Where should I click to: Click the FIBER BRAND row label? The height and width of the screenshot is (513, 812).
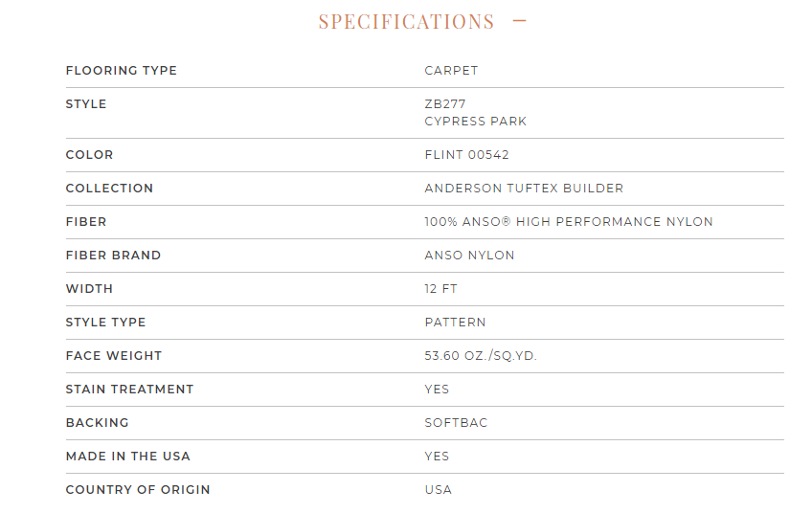tap(113, 256)
